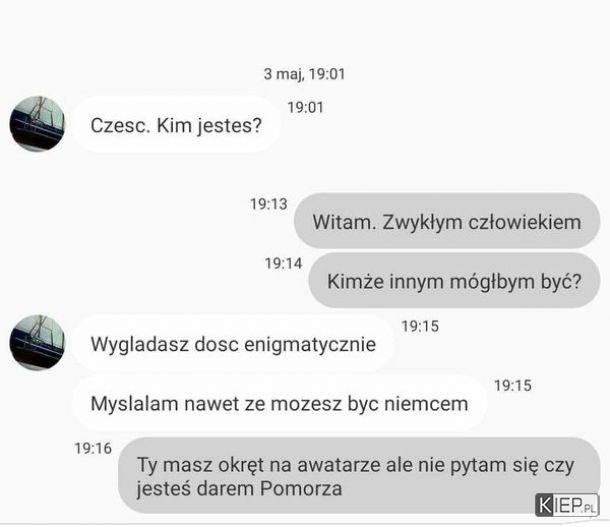Viewport: 610px width, 527px height.
Task: Select the "Ty masz okręt na awatarze" reply bubble
Action: (x=359, y=476)
